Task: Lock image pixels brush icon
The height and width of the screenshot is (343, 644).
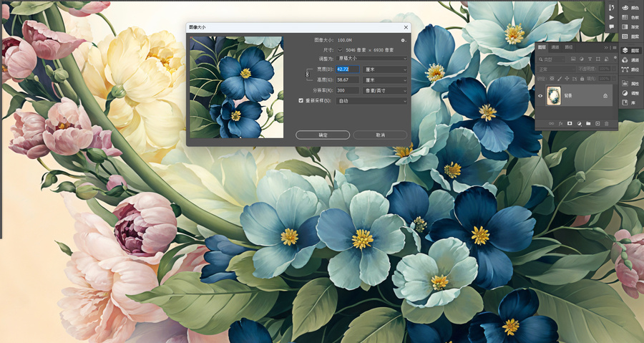Action: (x=560, y=79)
